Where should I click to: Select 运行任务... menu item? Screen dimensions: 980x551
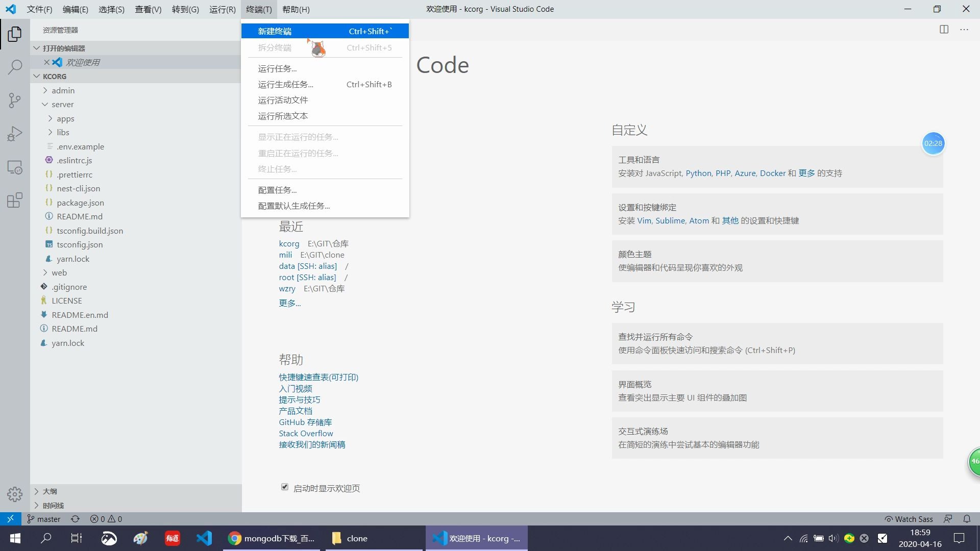pos(325,68)
